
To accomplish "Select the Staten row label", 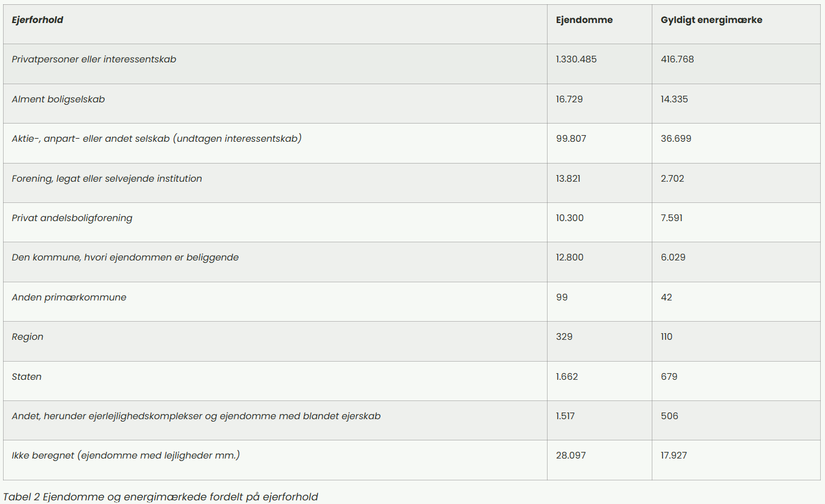I will tap(27, 377).
